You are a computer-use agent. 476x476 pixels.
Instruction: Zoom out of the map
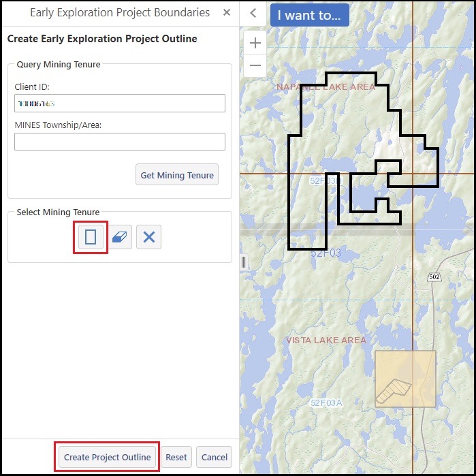click(x=255, y=65)
